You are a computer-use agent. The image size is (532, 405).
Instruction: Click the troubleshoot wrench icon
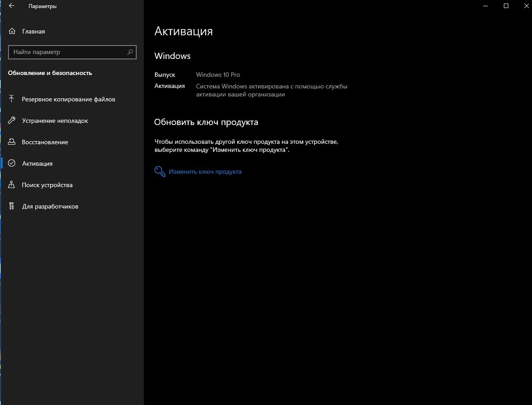click(12, 121)
